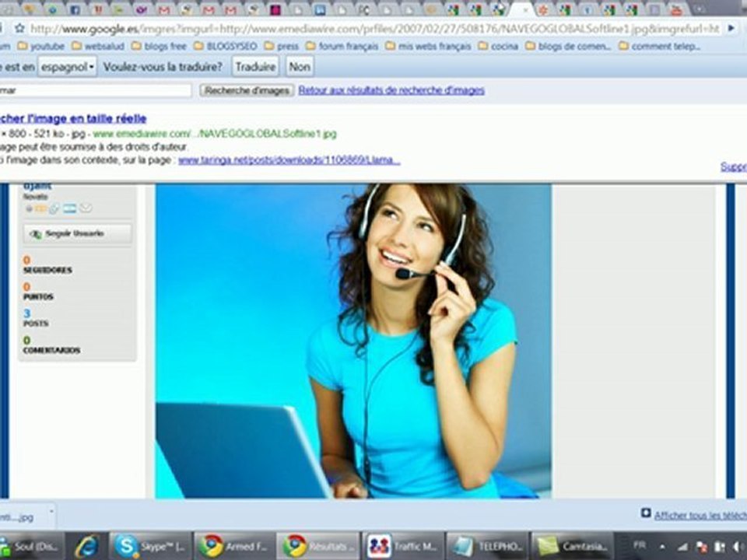
Task: Open Traffic M... from the taskbar
Action: point(402,546)
